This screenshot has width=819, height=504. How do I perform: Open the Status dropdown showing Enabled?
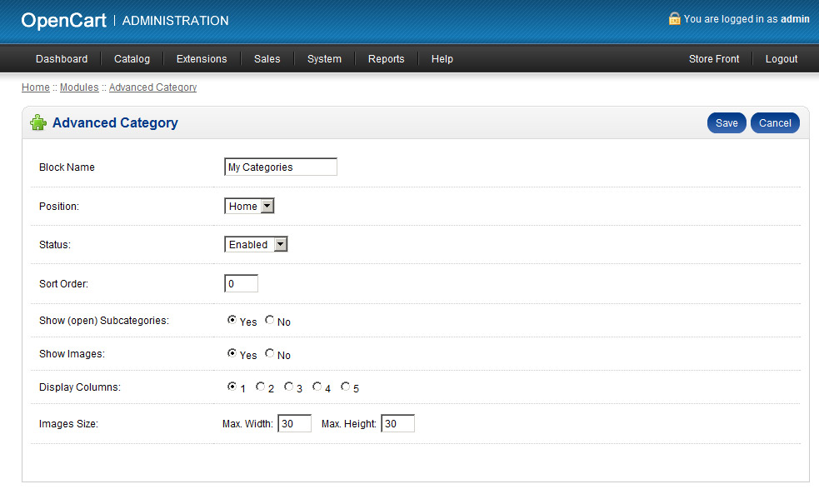point(256,244)
